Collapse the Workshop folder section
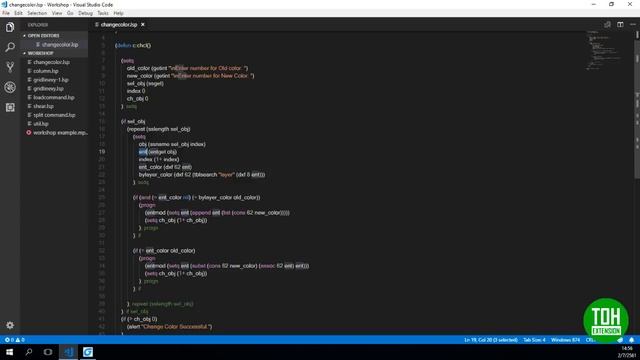The image size is (640, 360). [41, 53]
